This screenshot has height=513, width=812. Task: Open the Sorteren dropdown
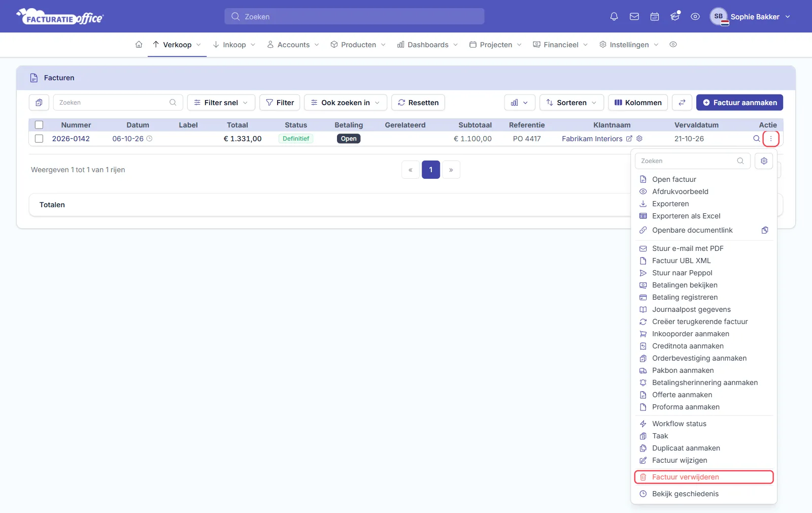click(x=571, y=103)
